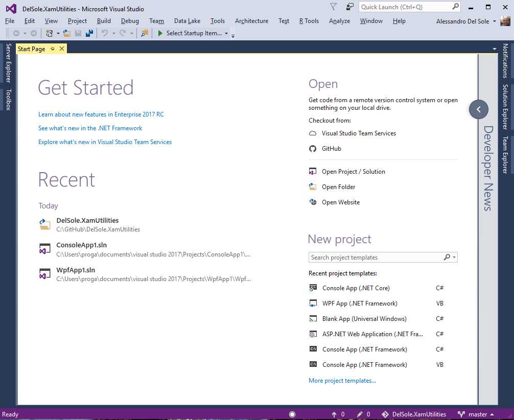Click the Find in Files toolbar icon
The width and height of the screenshot is (514, 420).
[x=144, y=33]
